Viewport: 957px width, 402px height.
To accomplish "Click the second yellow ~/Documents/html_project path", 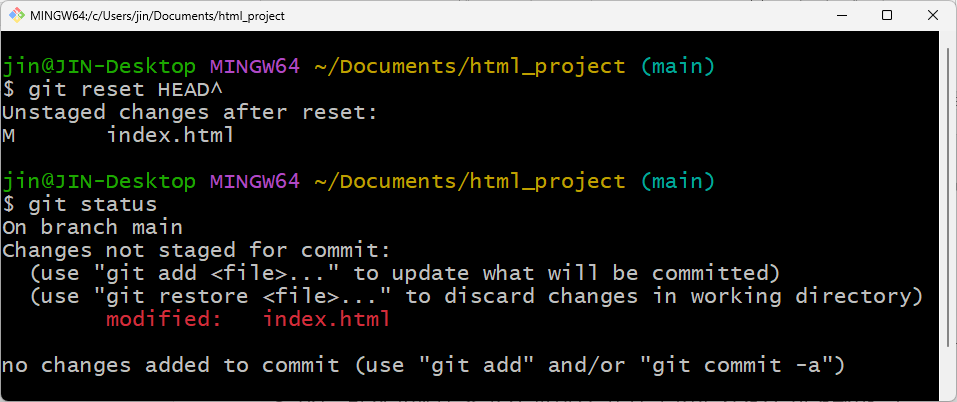I will point(470,181).
